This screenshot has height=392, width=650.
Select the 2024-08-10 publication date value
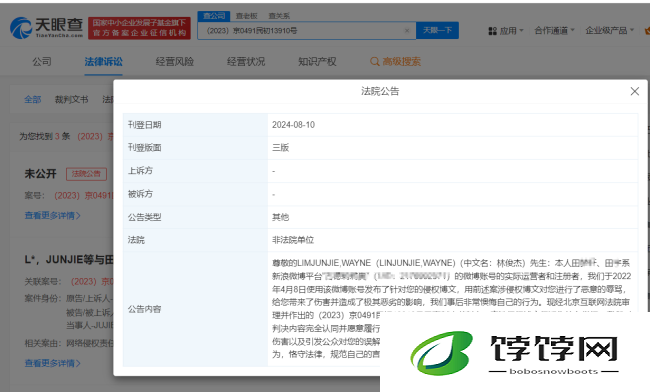pyautogui.click(x=293, y=125)
